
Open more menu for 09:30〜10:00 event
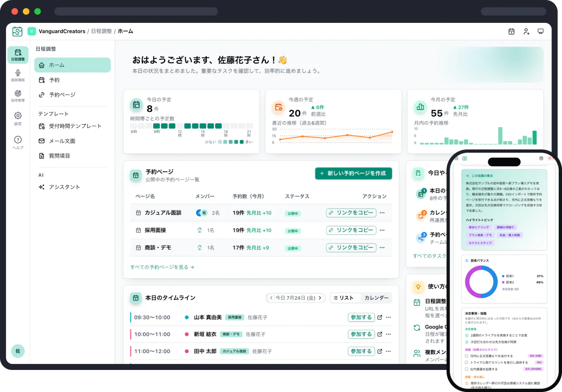tap(388, 317)
